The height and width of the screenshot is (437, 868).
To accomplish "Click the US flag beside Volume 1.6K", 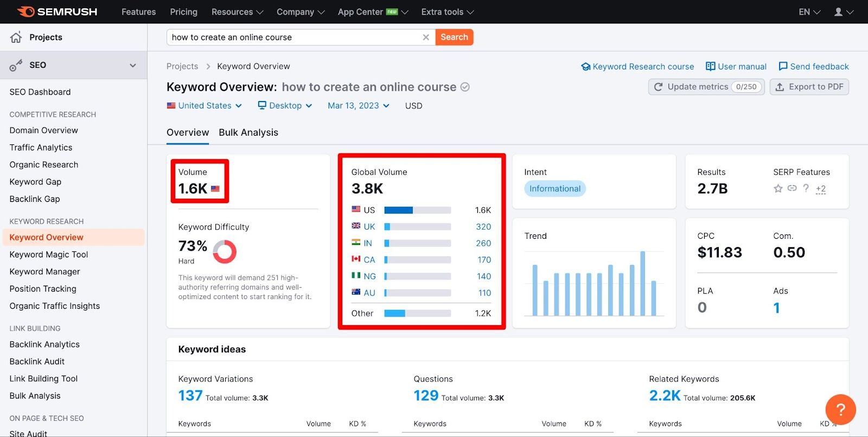I will point(215,189).
